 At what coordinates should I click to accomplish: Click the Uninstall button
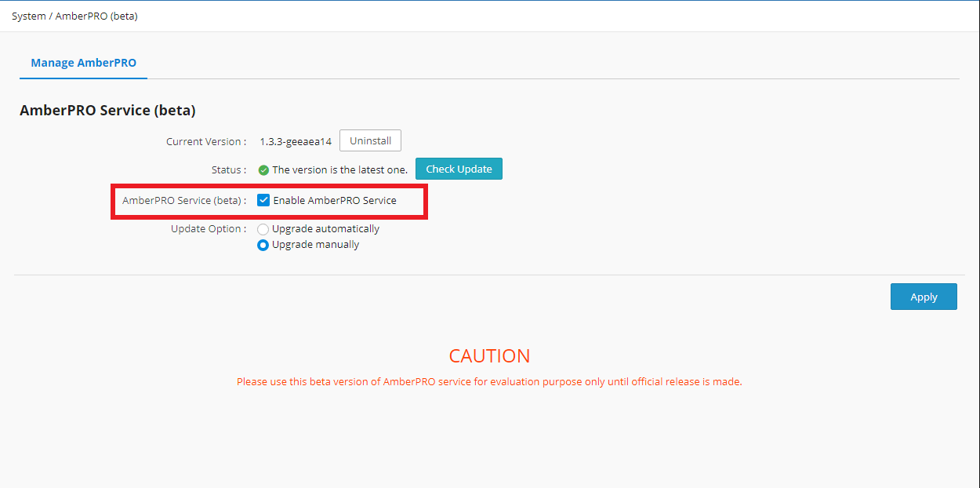click(x=370, y=140)
